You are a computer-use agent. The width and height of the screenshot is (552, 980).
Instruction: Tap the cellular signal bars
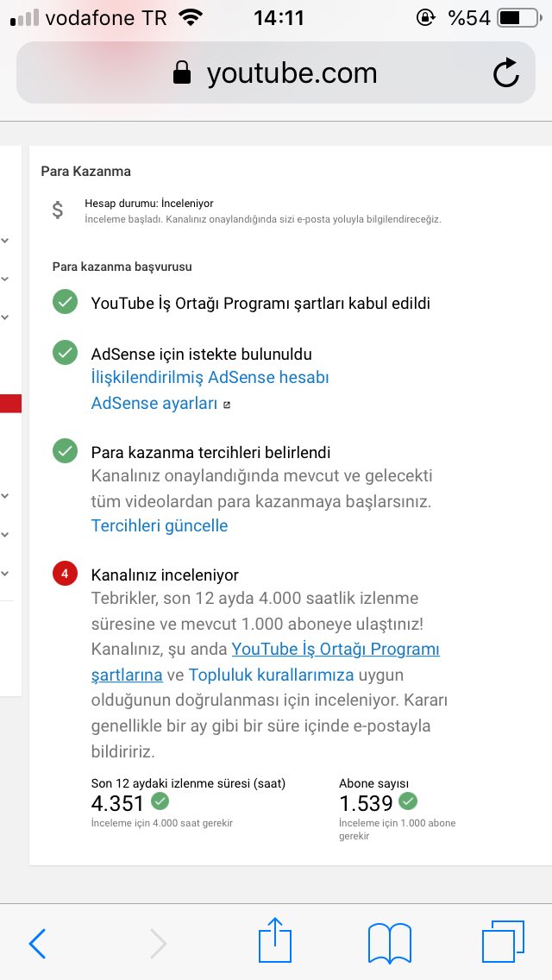[25, 17]
